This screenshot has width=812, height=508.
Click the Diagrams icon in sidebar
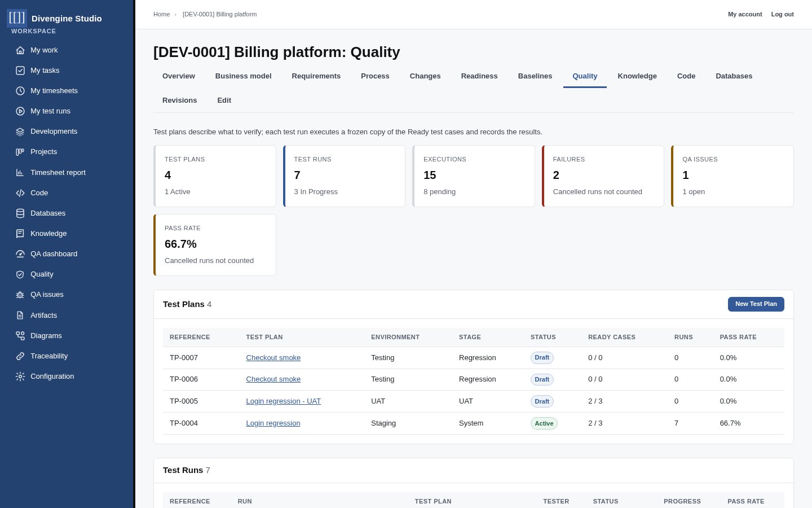20,336
